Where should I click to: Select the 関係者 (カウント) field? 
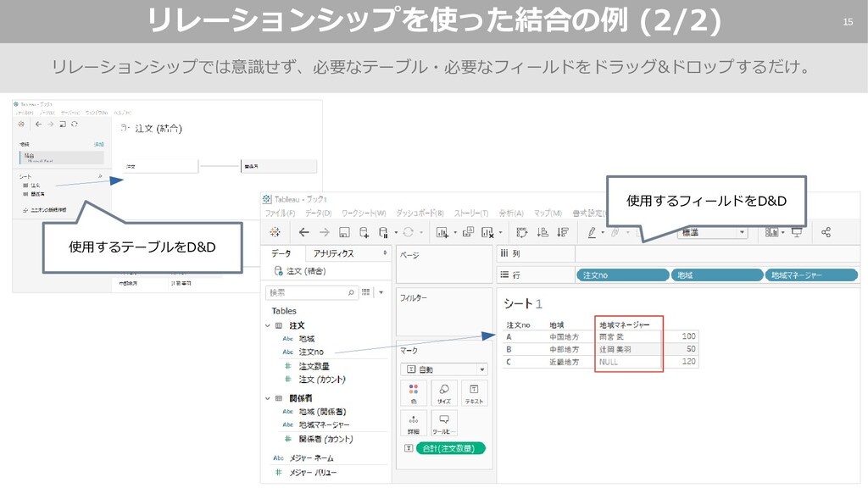[x=326, y=440]
